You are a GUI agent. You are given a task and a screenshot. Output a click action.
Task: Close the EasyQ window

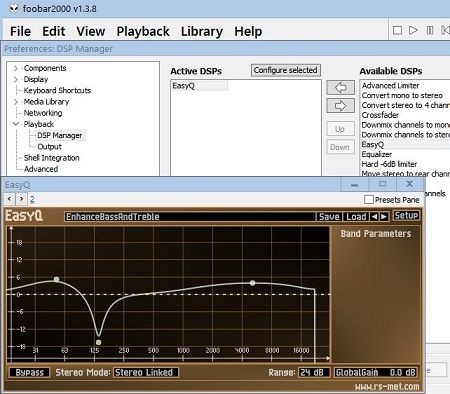[x=410, y=184]
